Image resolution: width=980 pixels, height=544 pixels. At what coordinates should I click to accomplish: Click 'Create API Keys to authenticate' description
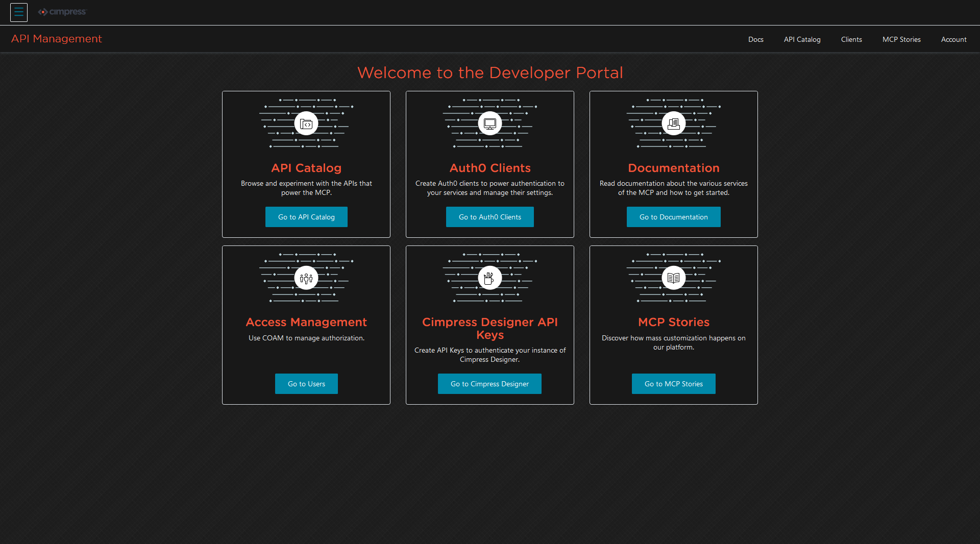[490, 355]
